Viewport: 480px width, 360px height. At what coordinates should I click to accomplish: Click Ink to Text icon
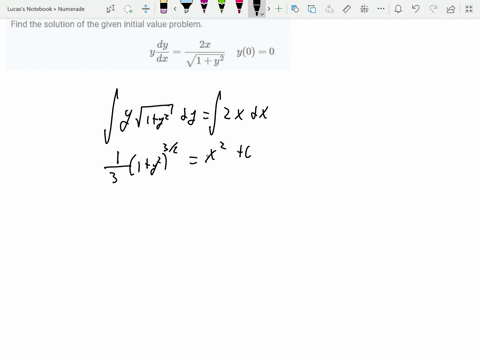tap(329, 9)
